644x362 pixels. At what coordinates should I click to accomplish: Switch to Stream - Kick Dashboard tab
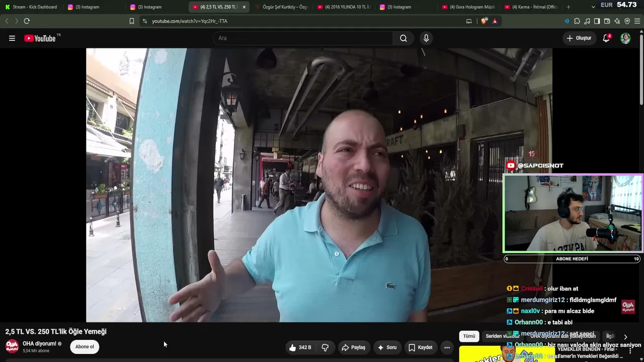coord(32,7)
